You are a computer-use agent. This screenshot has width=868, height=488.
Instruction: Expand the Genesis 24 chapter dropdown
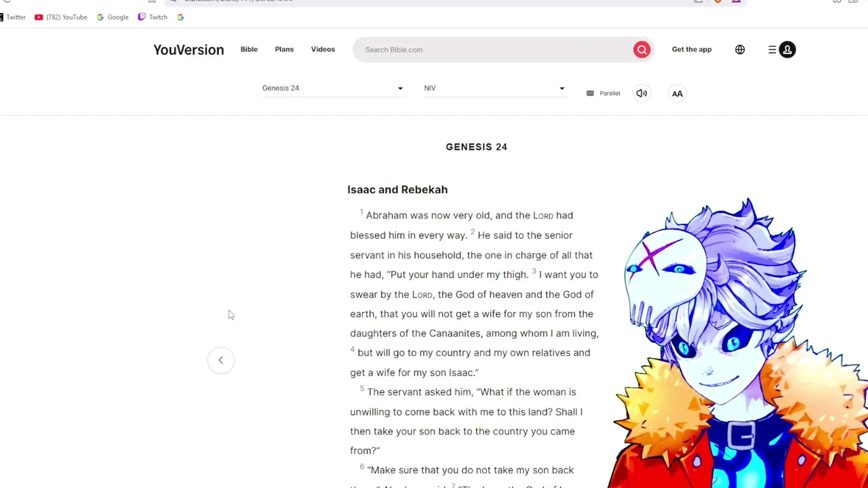click(333, 88)
